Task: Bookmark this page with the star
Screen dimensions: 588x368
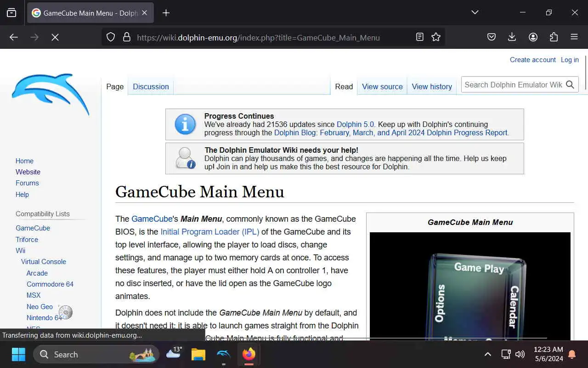Action: [436, 37]
